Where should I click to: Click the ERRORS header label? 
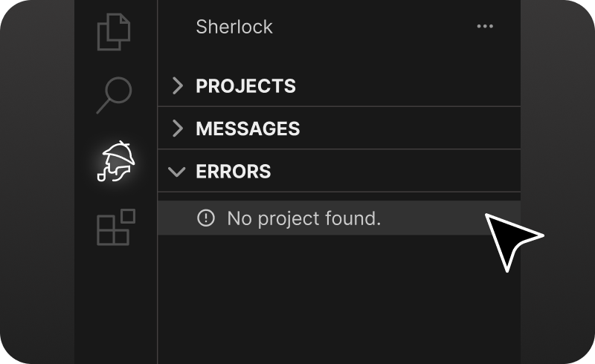[234, 172]
